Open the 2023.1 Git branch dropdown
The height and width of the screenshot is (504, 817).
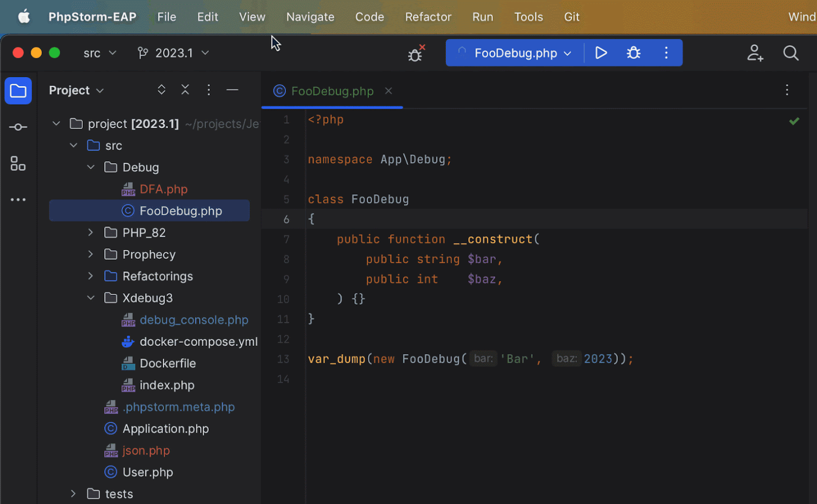(x=174, y=53)
